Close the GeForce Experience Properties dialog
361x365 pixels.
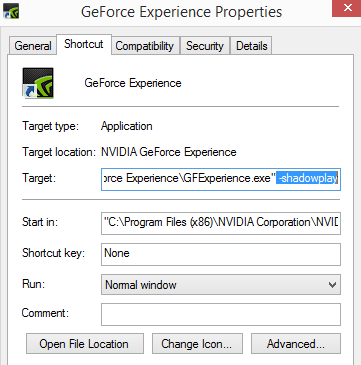[347, 8]
